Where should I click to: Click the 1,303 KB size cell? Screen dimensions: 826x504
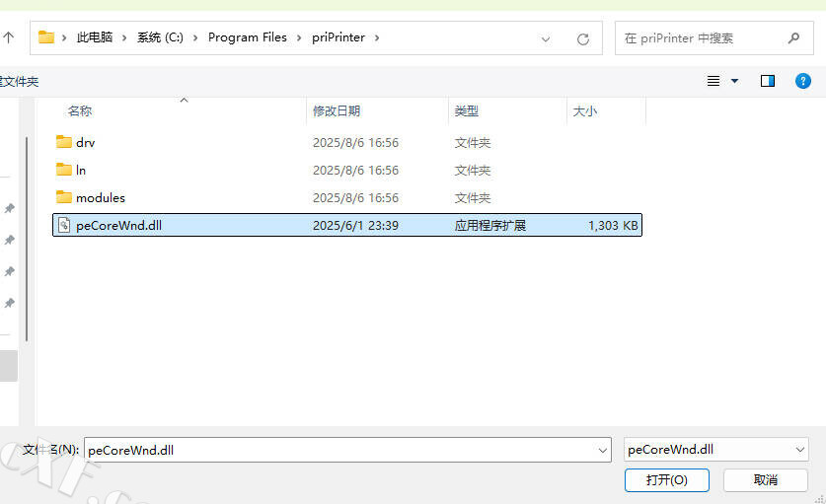pos(613,226)
